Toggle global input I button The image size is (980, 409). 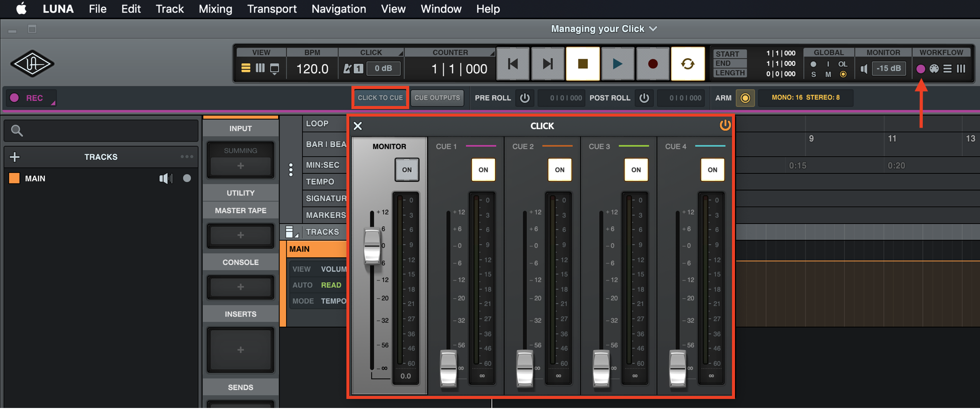point(828,64)
